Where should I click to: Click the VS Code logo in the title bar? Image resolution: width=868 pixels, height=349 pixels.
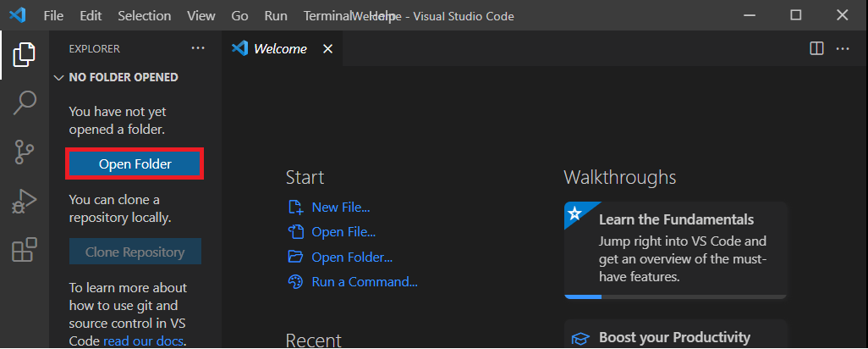coord(18,15)
